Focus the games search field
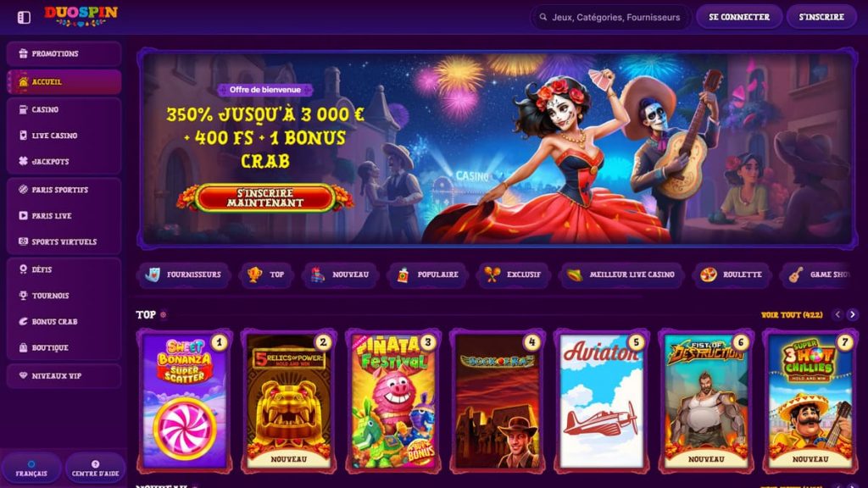Screen dimensions: 868x488 coord(611,17)
